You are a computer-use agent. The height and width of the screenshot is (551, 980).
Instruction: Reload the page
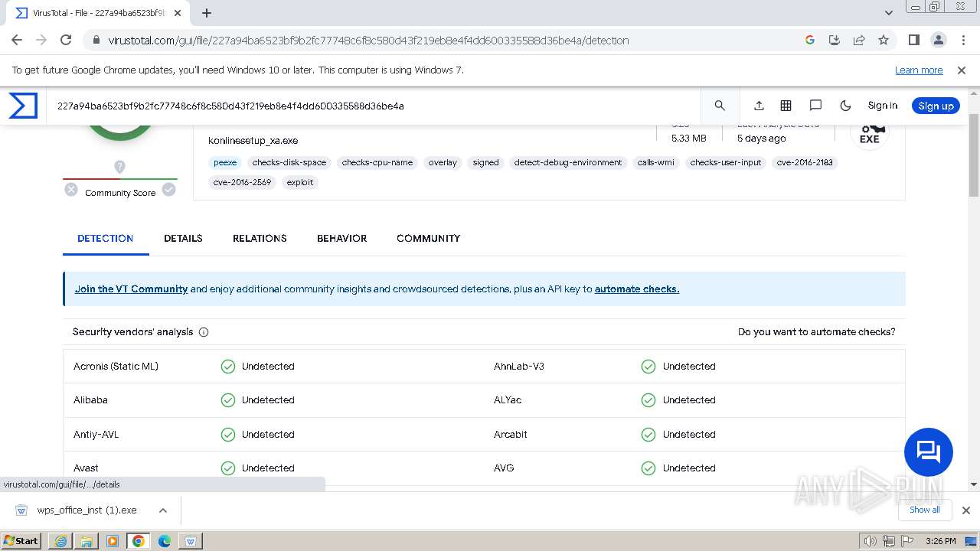66,40
